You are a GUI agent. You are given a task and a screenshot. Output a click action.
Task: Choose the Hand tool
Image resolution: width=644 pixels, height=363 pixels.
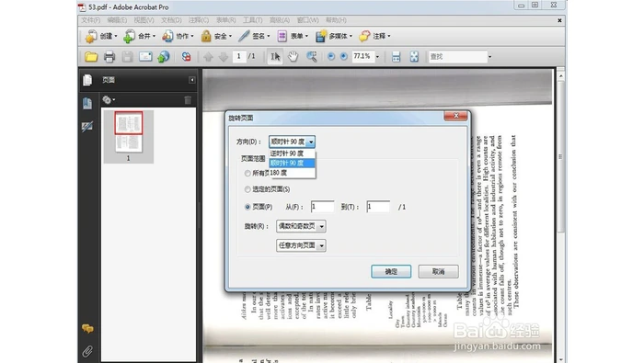coord(293,57)
